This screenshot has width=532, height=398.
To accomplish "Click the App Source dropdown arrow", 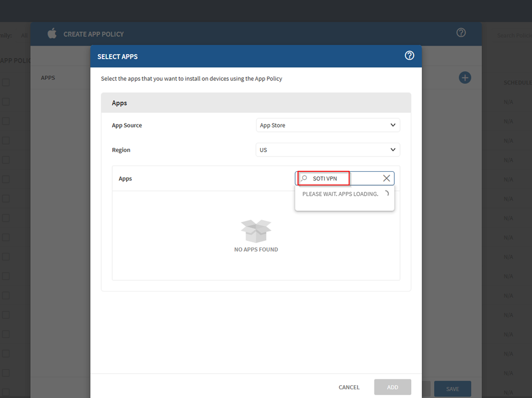I will [393, 126].
